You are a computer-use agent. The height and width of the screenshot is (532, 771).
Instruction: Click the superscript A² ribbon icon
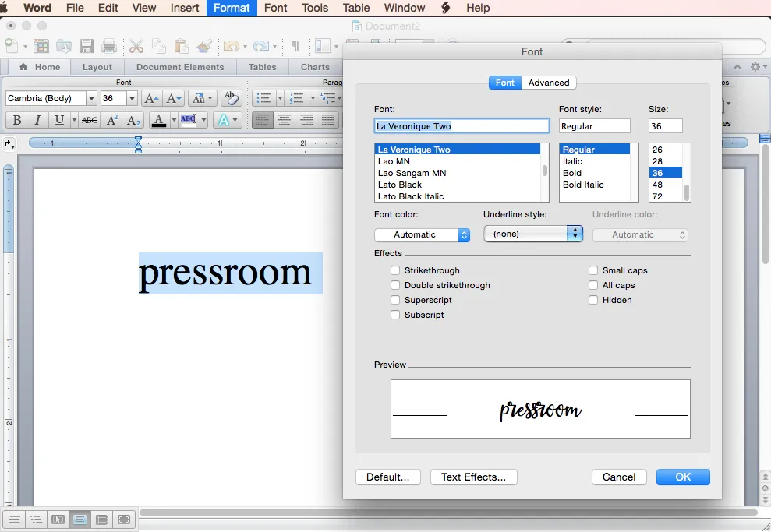coord(112,120)
